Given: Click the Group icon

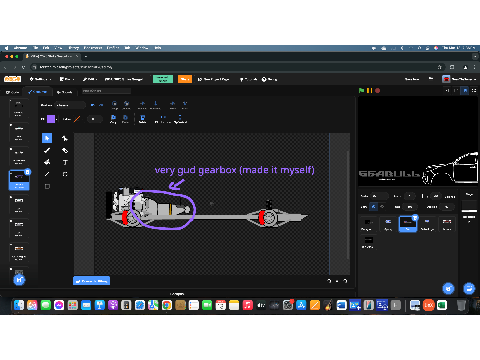Looking at the screenshot, I should tap(114, 105).
